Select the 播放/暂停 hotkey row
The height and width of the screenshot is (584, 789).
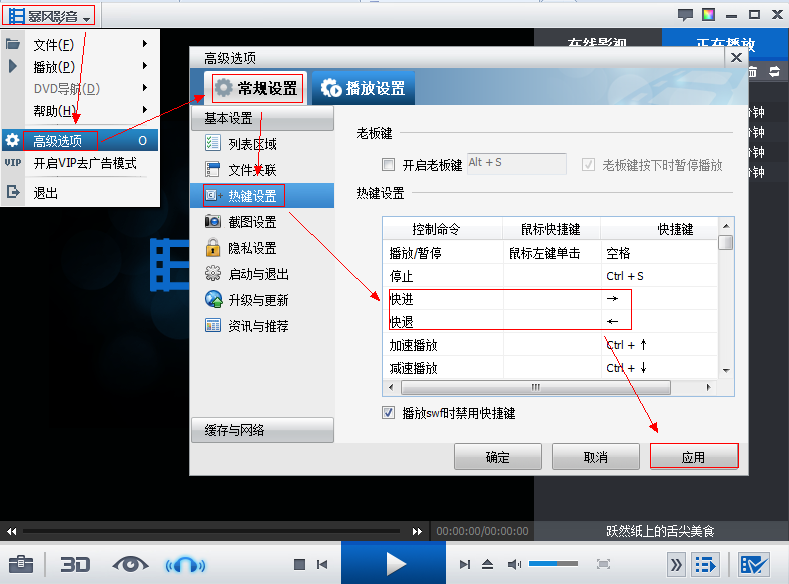click(550, 253)
